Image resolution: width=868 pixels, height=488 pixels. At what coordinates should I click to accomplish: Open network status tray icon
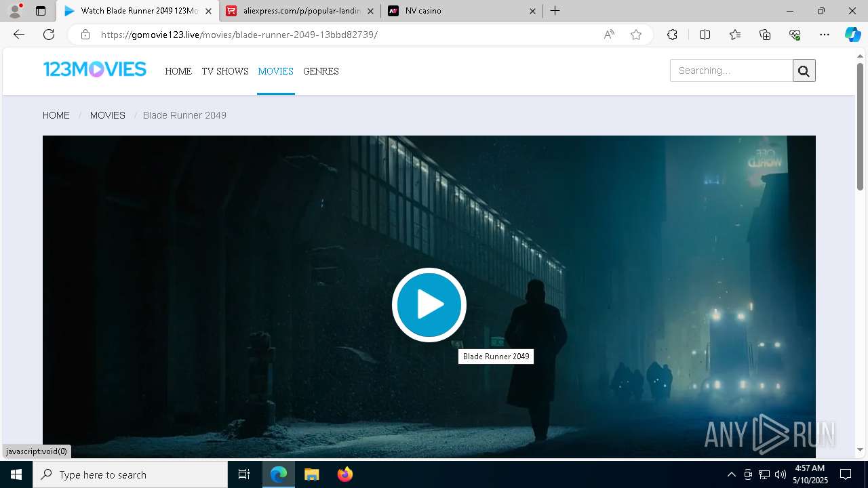click(x=764, y=474)
